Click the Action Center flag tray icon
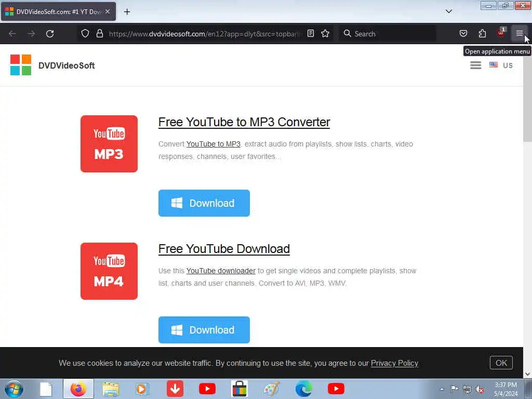 [454, 389]
